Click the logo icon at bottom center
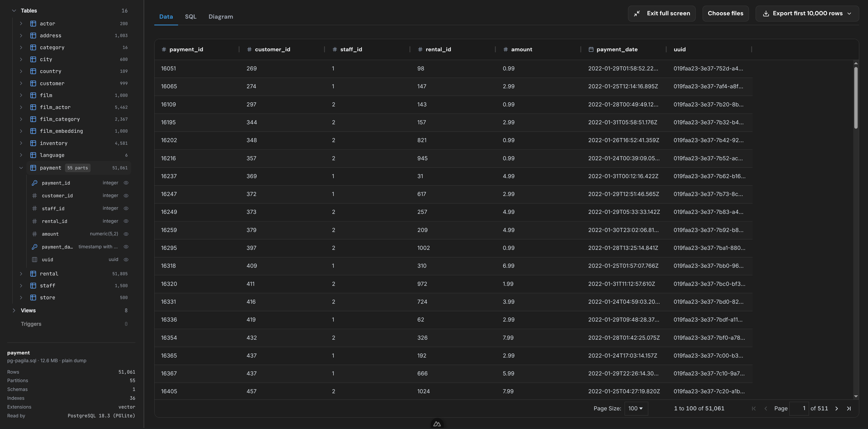Viewport: 868px width, 429px height. 437,424
